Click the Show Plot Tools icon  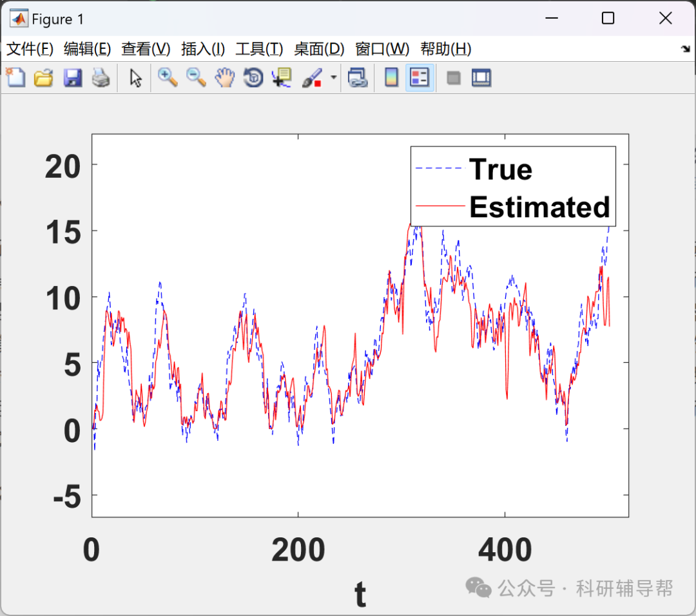[481, 78]
